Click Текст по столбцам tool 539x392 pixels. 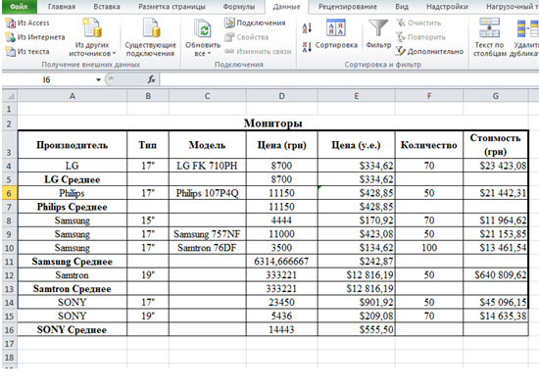click(489, 37)
